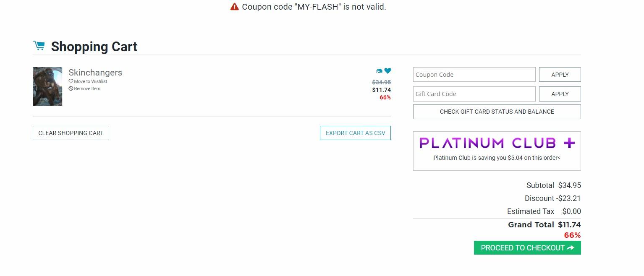
Task: Export cart as CSV
Action: 355,133
